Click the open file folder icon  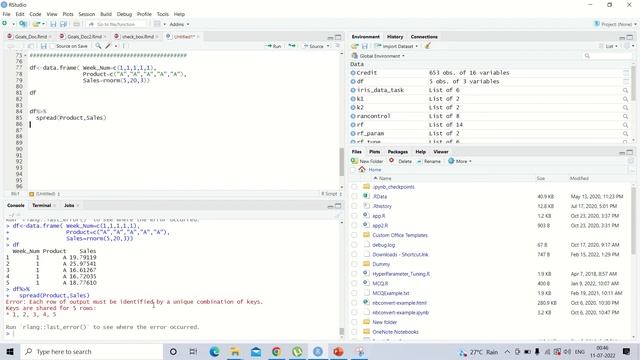pyautogui.click(x=36, y=24)
